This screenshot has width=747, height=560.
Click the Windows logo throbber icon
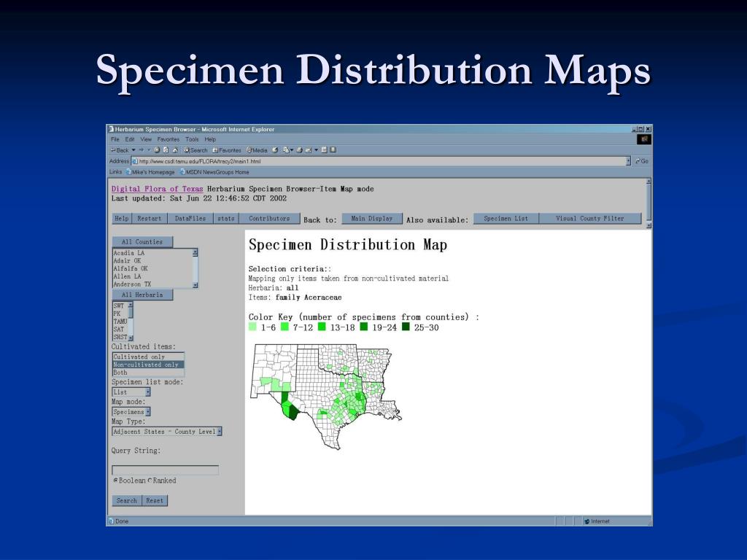coord(644,139)
